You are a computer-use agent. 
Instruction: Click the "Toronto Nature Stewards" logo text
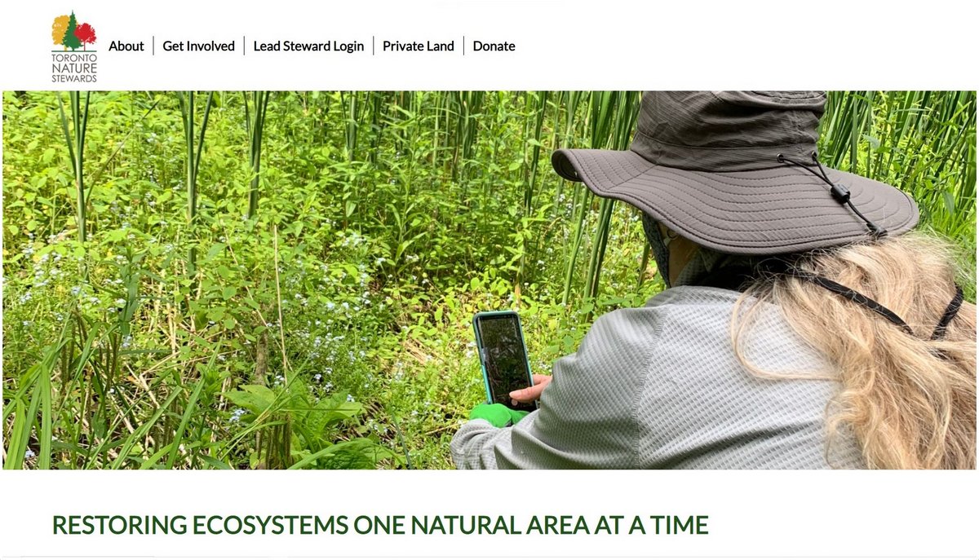pos(74,67)
